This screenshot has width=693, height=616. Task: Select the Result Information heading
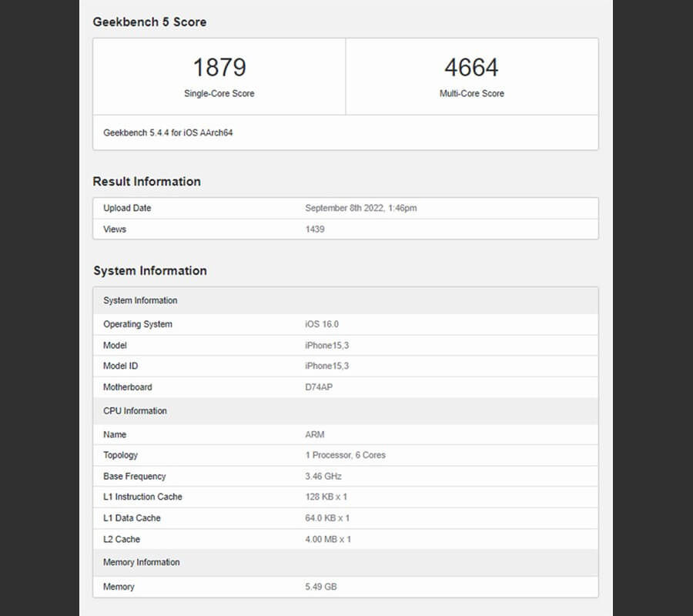pos(146,182)
